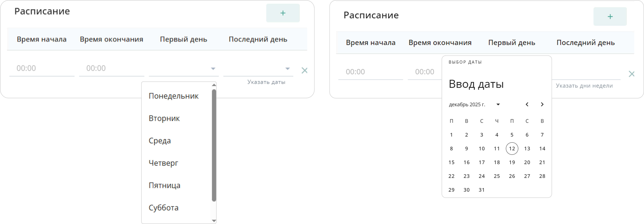The width and height of the screenshot is (644, 224).
Task: Go to next month with right chevron
Action: (542, 104)
